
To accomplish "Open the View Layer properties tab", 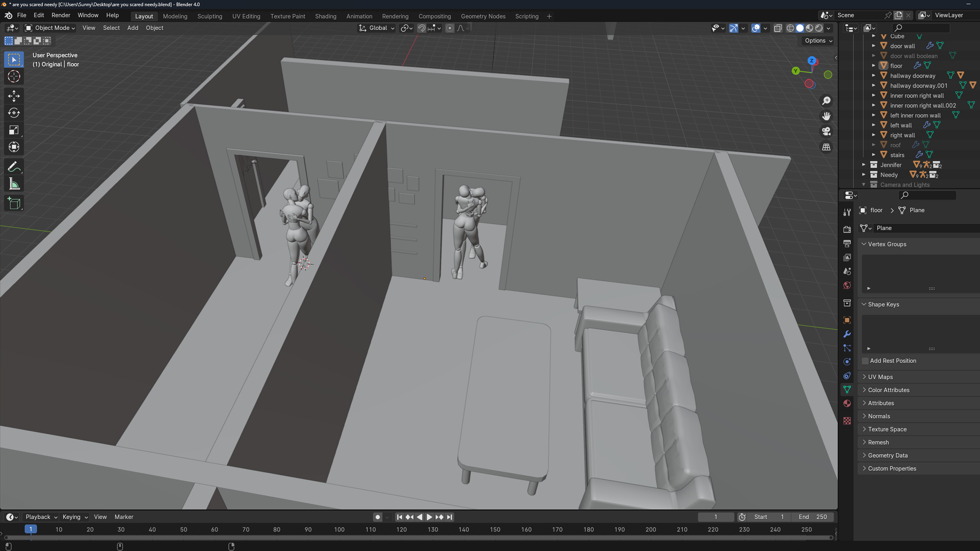I will (x=847, y=257).
